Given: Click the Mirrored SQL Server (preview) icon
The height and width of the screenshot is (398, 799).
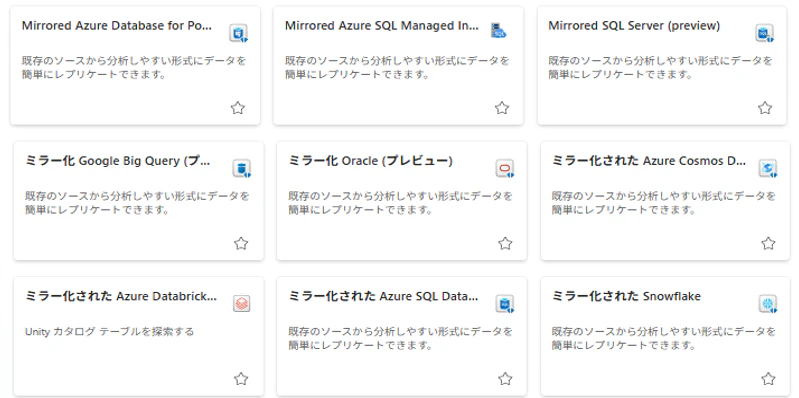Looking at the screenshot, I should pos(764,33).
